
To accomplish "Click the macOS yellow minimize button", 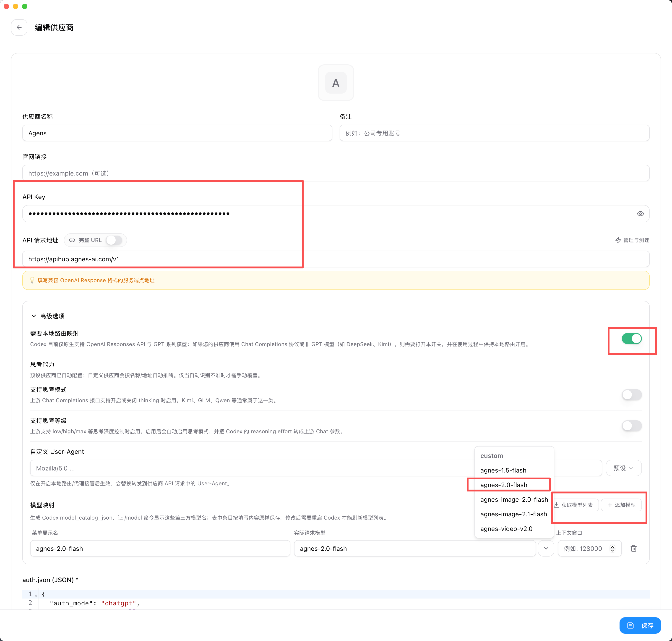I will click(15, 6).
